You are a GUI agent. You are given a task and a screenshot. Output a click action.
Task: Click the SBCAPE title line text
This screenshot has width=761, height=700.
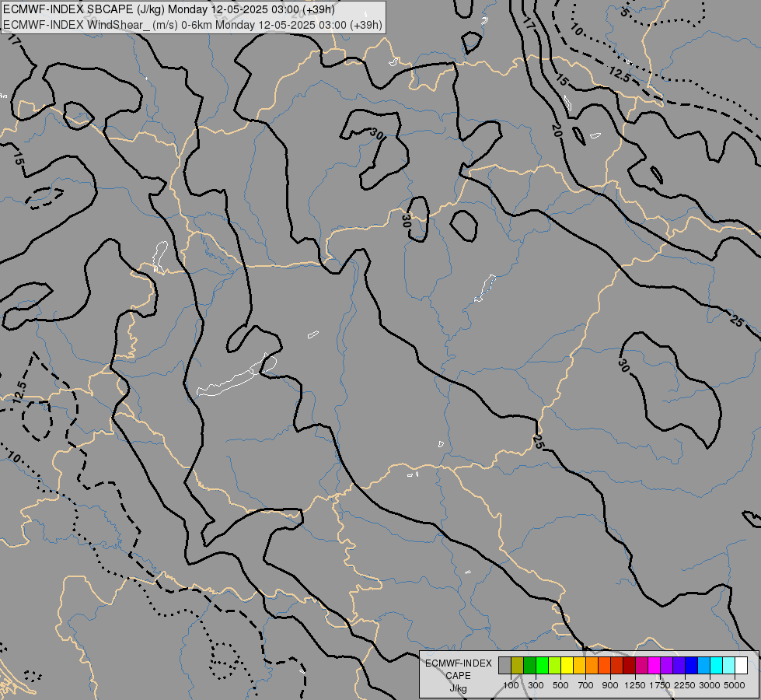coord(169,9)
